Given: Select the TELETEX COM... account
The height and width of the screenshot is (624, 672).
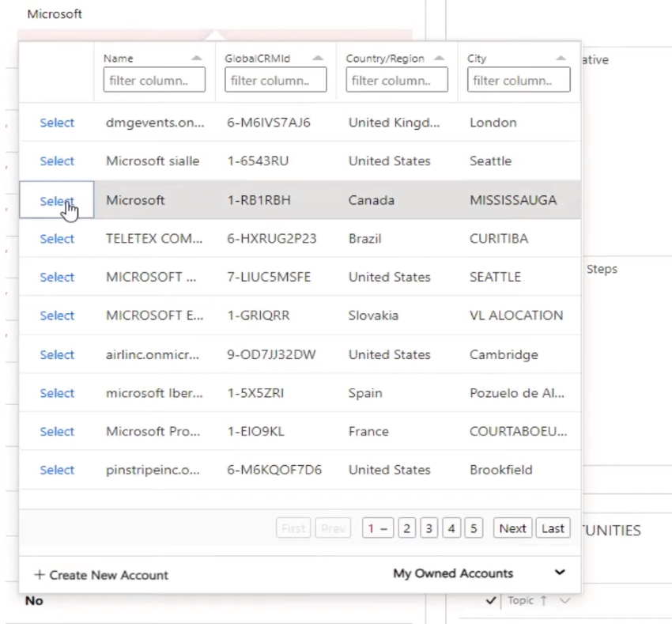Looking at the screenshot, I should tap(57, 239).
